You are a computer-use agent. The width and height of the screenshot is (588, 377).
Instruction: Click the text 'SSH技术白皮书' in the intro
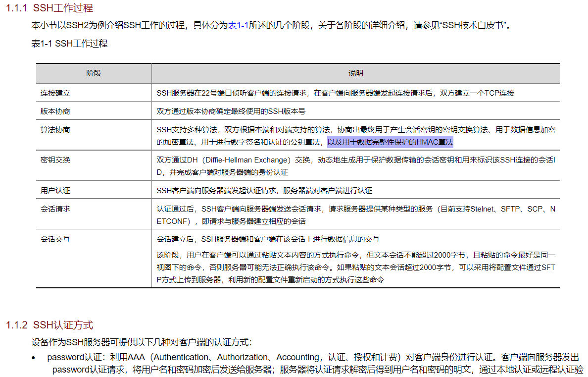click(473, 25)
